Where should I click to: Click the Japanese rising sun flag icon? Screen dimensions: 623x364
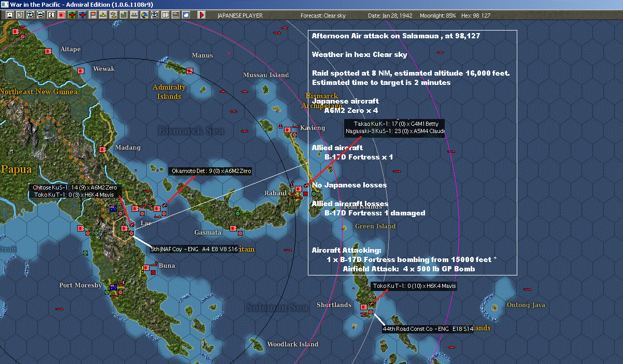(x=61, y=15)
